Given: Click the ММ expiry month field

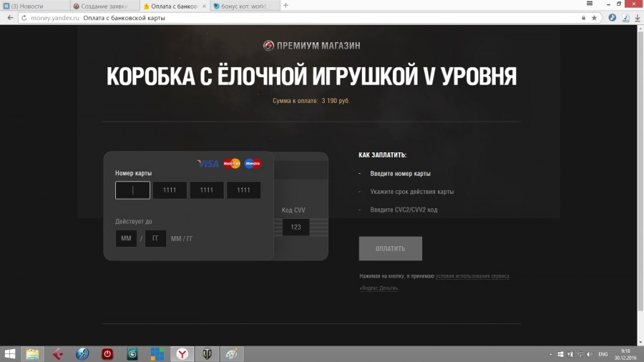Looking at the screenshot, I should 126,238.
